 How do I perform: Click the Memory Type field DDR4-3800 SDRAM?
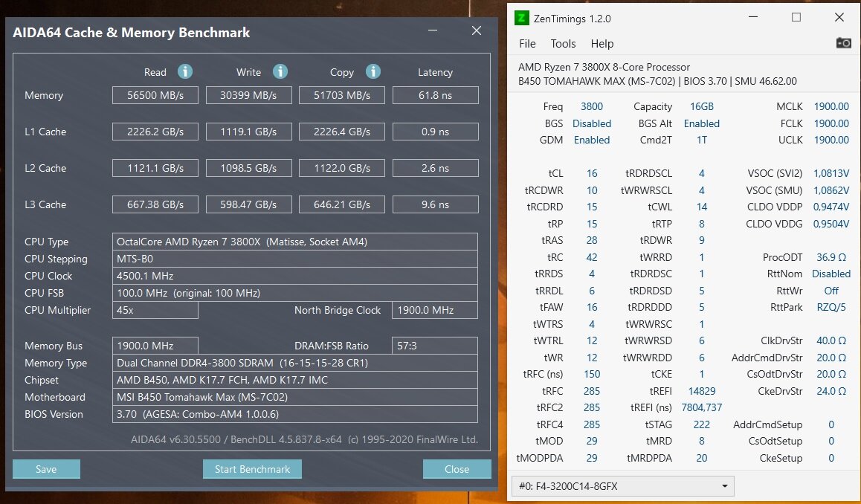tap(295, 363)
